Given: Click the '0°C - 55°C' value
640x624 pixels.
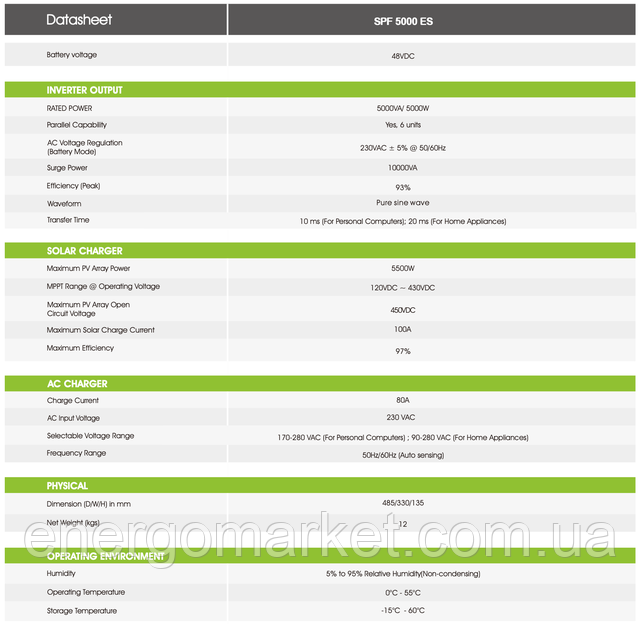Looking at the screenshot, I should click(403, 593).
